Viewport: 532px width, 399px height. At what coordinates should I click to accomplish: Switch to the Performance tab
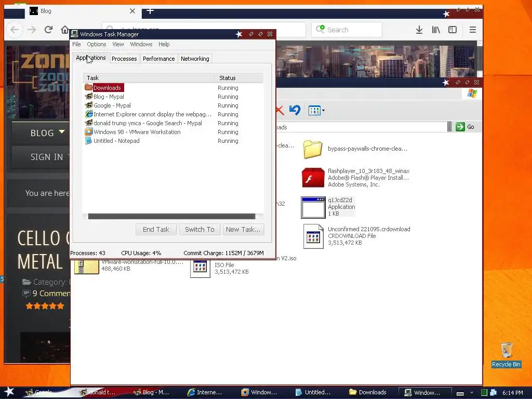click(x=159, y=59)
